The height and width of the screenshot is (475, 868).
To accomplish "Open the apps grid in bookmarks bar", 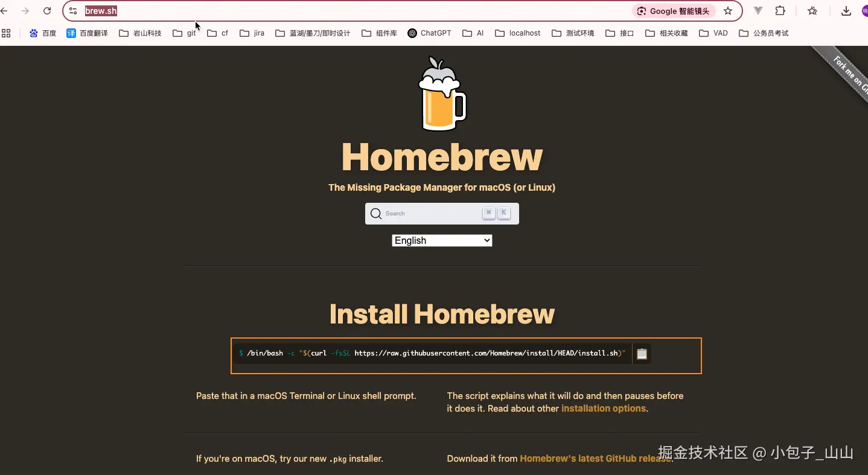I will (x=6, y=33).
